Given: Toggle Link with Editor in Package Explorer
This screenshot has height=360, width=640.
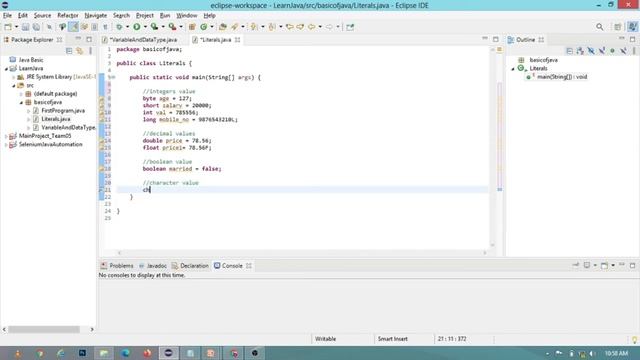Looking at the screenshot, I should [80, 51].
